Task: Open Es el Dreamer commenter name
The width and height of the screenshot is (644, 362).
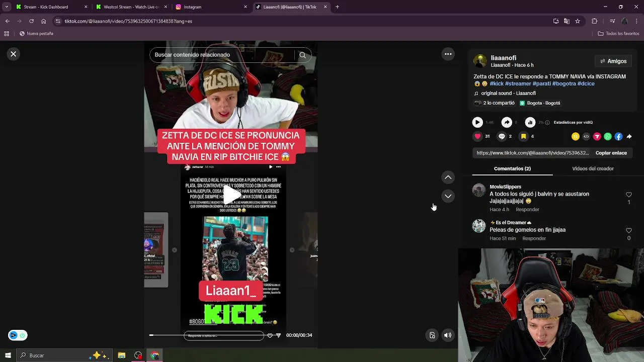Action: pyautogui.click(x=511, y=223)
